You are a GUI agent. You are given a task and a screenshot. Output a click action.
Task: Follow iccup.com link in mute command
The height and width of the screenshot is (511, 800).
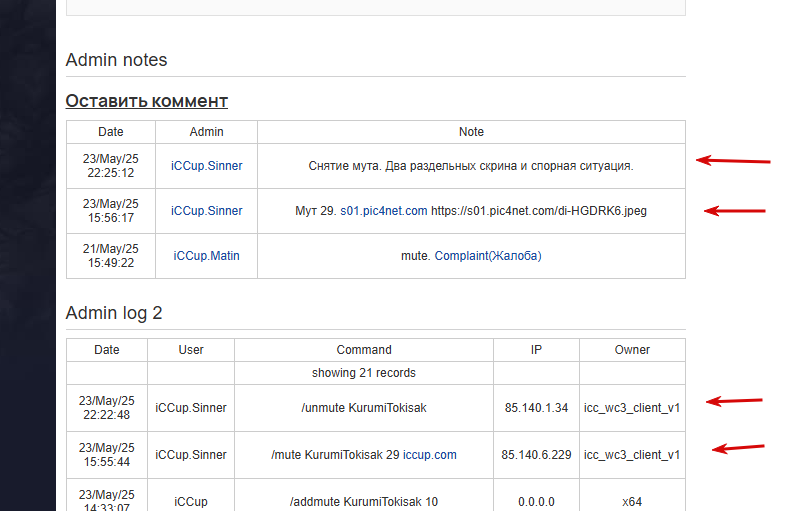pyautogui.click(x=430, y=454)
